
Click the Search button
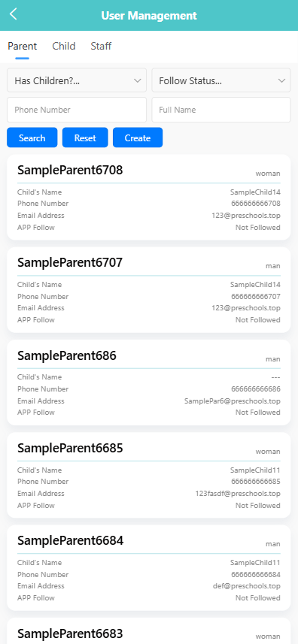32,138
